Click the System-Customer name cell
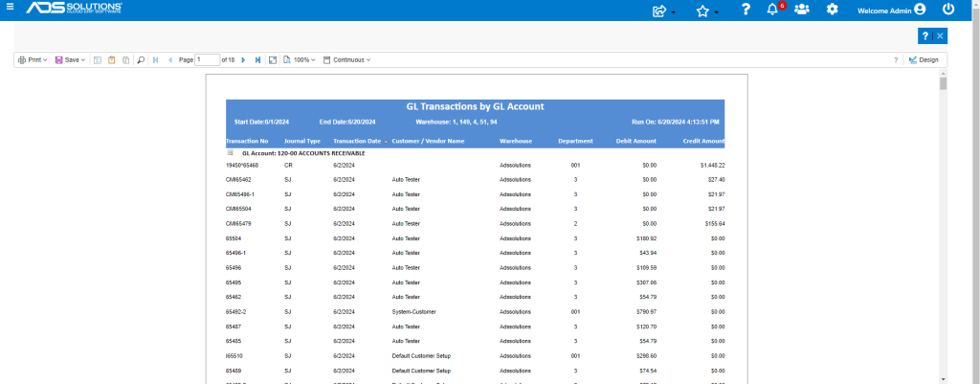The height and width of the screenshot is (384, 980). point(413,311)
